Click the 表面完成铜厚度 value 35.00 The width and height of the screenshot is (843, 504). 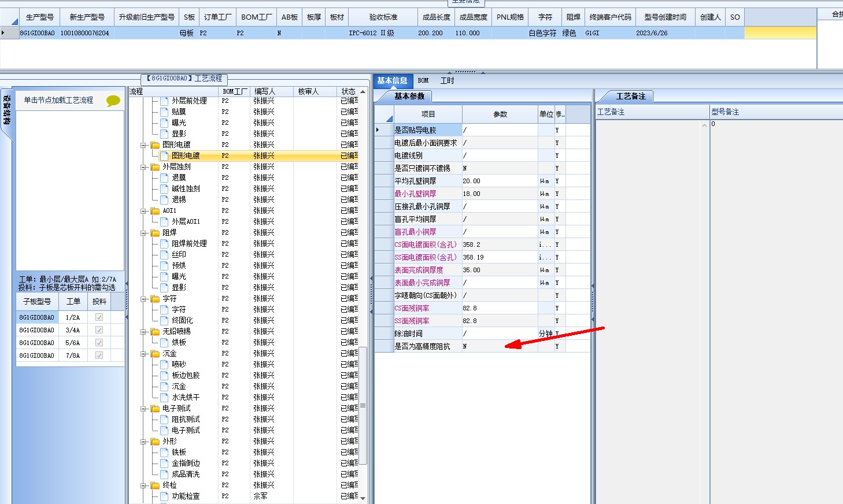(500, 270)
